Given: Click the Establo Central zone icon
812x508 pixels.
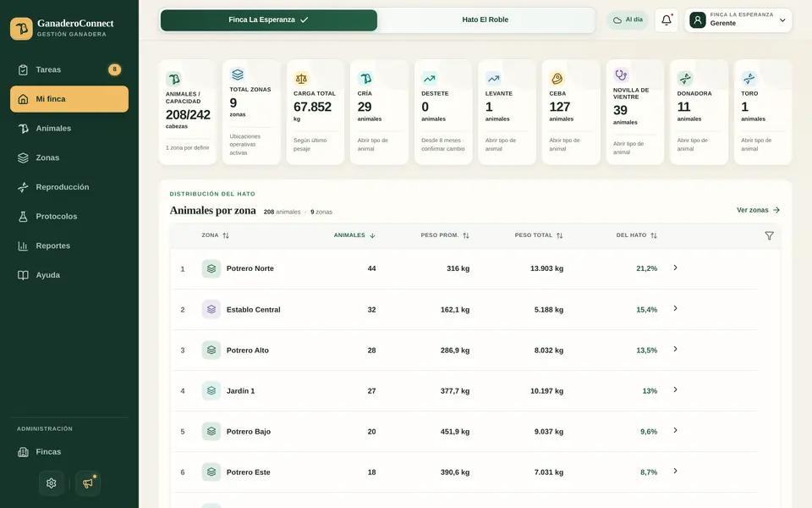Looking at the screenshot, I should click(211, 310).
